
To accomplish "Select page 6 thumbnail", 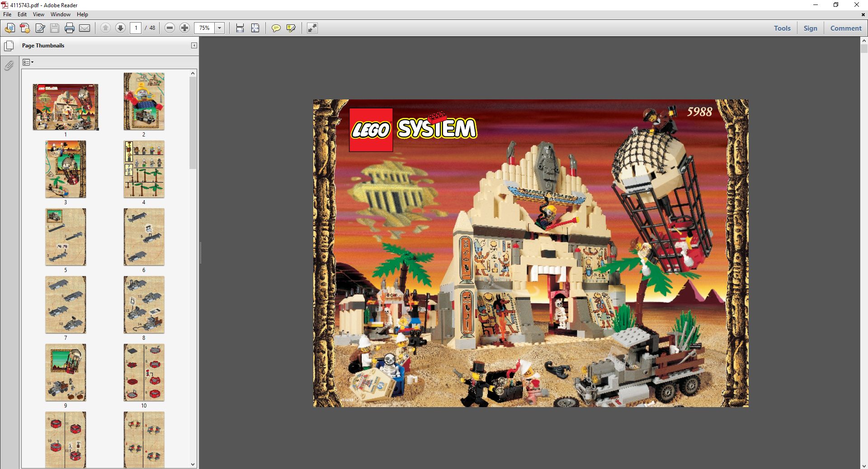I will pyautogui.click(x=144, y=237).
